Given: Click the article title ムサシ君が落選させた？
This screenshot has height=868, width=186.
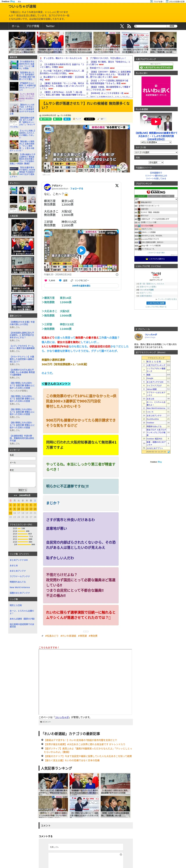Looking at the screenshot, I should [x=86, y=105].
